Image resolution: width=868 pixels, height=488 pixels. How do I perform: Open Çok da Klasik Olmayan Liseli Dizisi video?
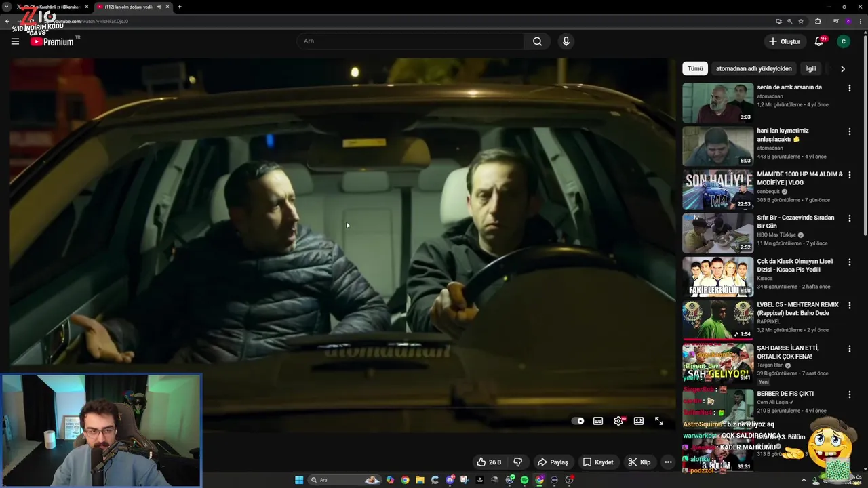pos(795,266)
